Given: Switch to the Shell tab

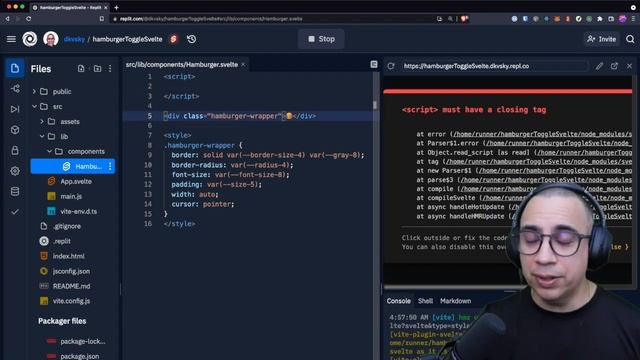Looking at the screenshot, I should click(x=425, y=301).
